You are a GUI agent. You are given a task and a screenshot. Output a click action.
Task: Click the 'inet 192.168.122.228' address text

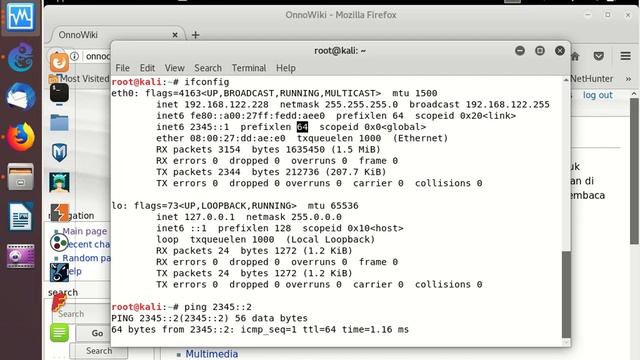(x=212, y=104)
